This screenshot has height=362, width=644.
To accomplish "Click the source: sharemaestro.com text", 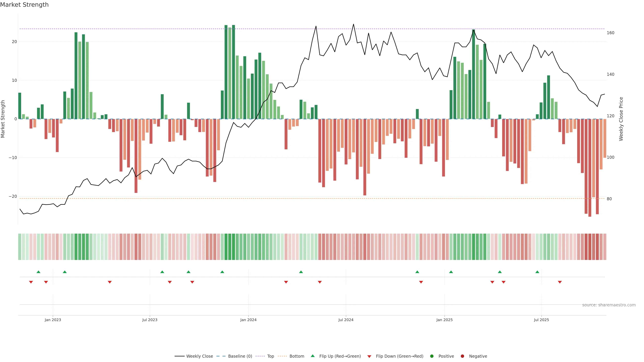I will point(609,305).
